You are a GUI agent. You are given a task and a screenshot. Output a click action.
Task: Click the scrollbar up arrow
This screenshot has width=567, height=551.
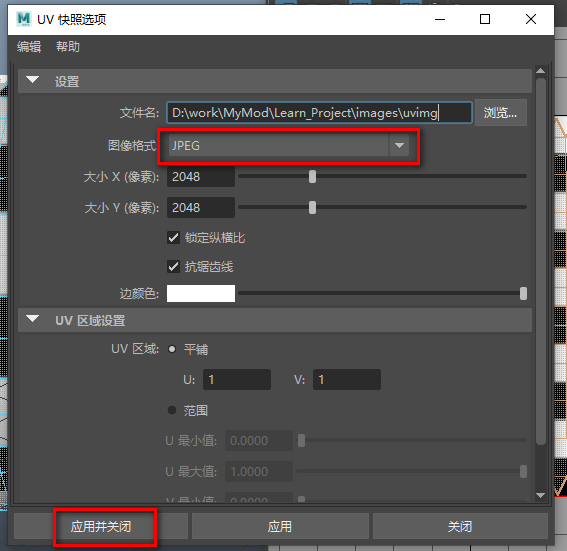tap(541, 71)
